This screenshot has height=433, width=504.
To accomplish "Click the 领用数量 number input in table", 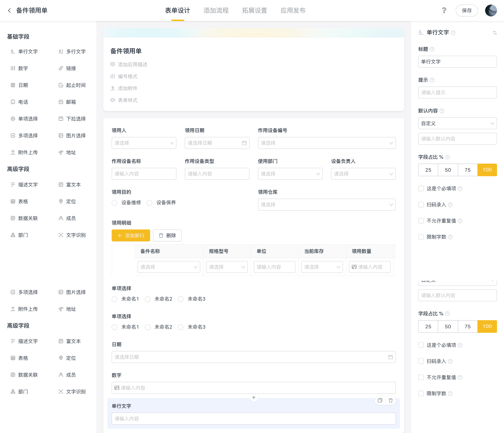I will point(370,267).
